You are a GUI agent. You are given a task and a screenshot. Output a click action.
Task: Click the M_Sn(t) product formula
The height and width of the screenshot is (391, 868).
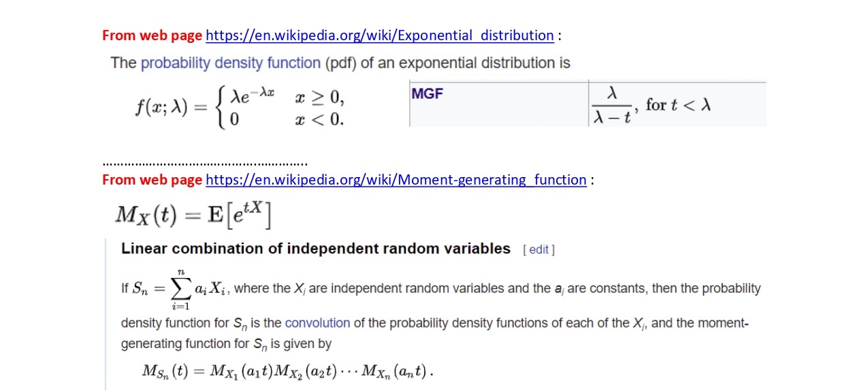287,371
